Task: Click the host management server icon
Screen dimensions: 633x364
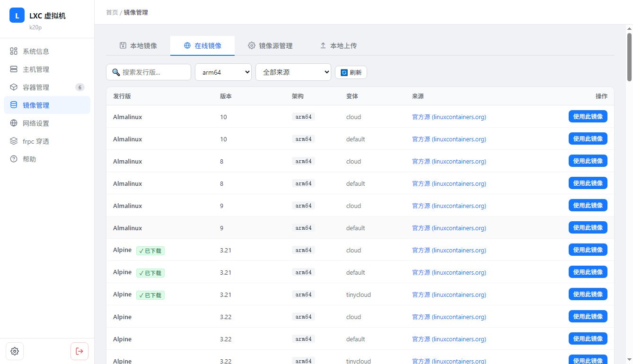Action: click(x=14, y=69)
